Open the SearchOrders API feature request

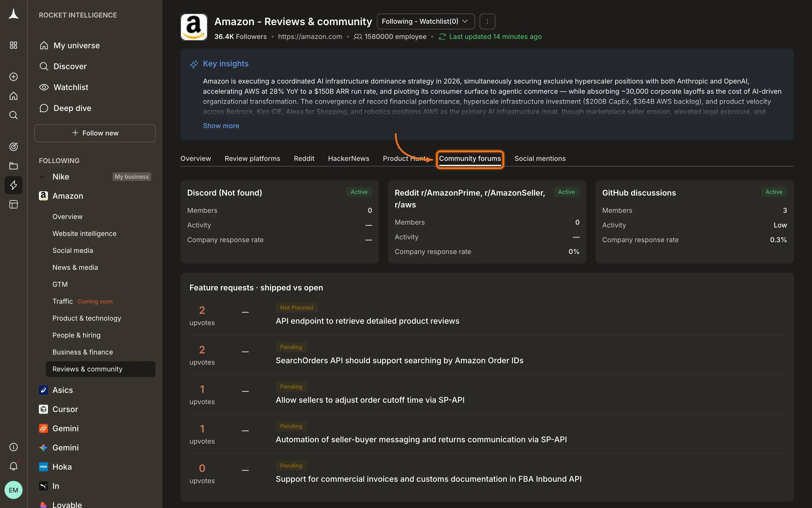coord(399,360)
